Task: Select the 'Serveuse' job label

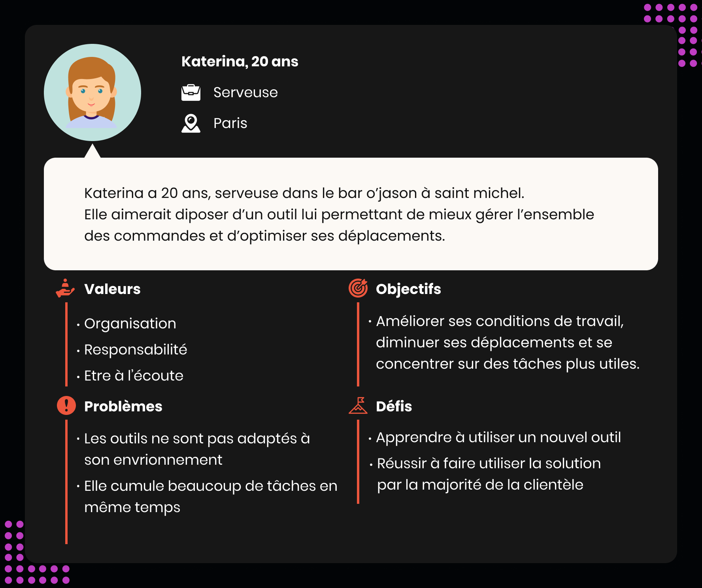Action: pos(245,92)
